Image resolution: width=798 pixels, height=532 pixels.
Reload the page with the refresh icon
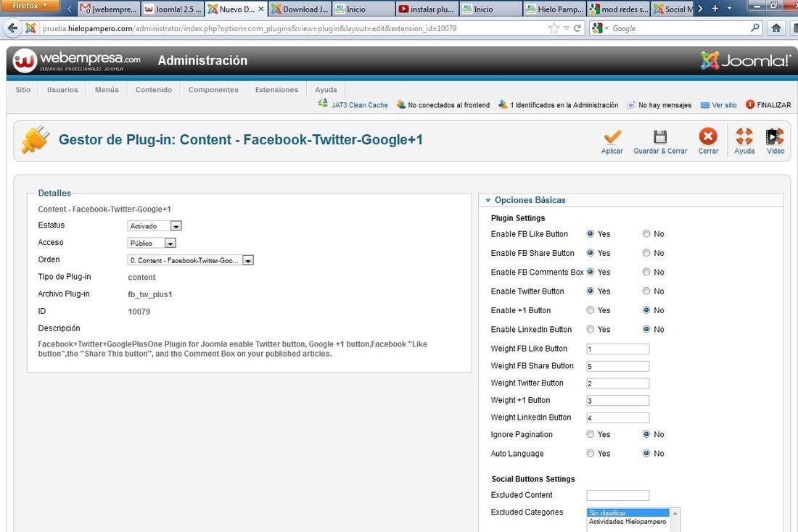click(577, 28)
